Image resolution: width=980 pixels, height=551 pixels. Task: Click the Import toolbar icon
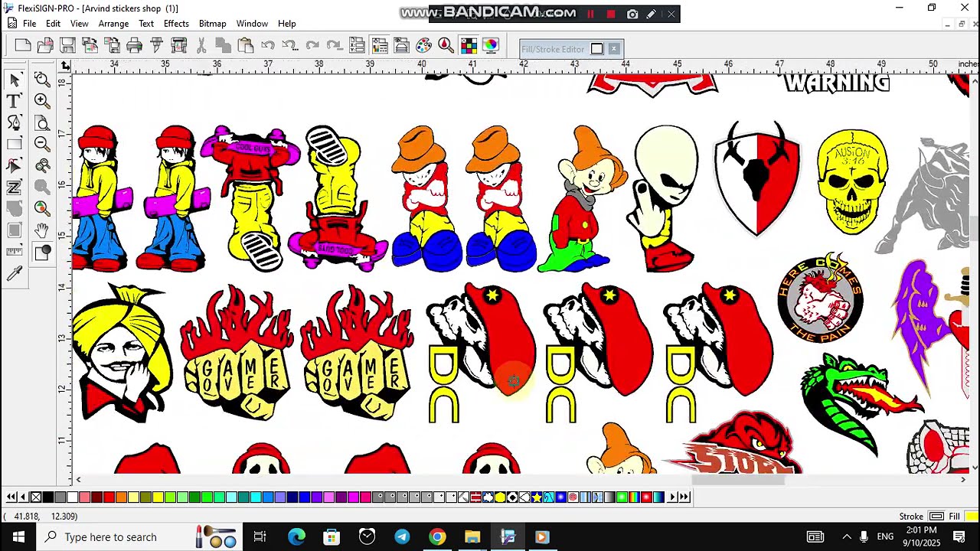click(90, 46)
